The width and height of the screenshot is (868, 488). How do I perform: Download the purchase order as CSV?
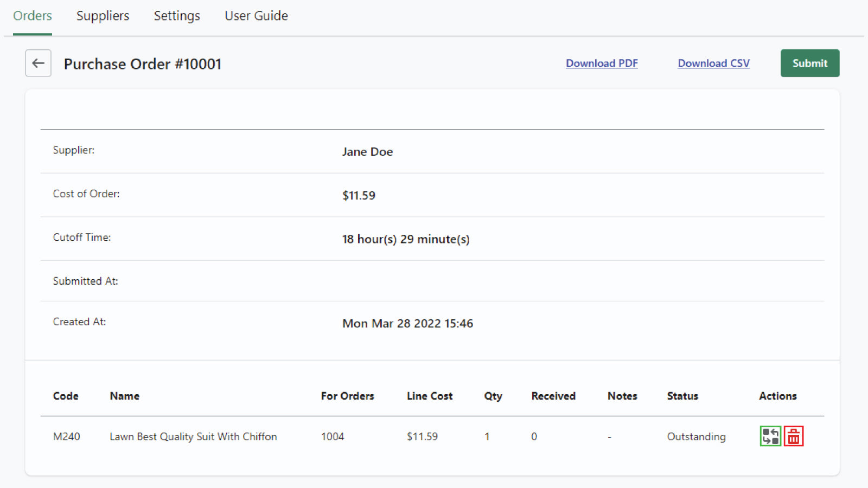click(713, 63)
